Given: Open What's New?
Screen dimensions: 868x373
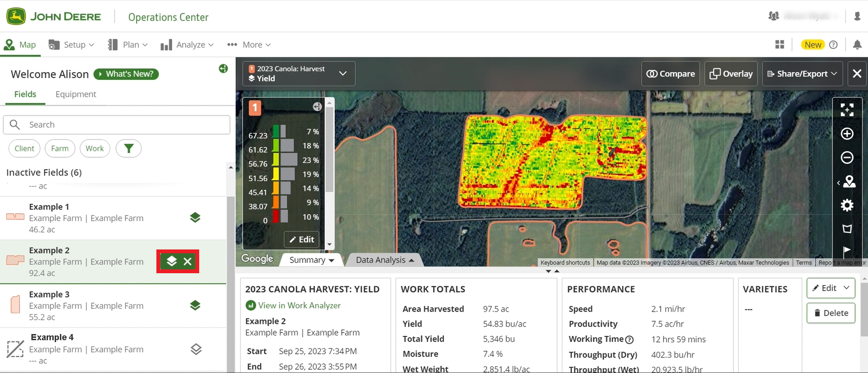Looking at the screenshot, I should (x=126, y=74).
